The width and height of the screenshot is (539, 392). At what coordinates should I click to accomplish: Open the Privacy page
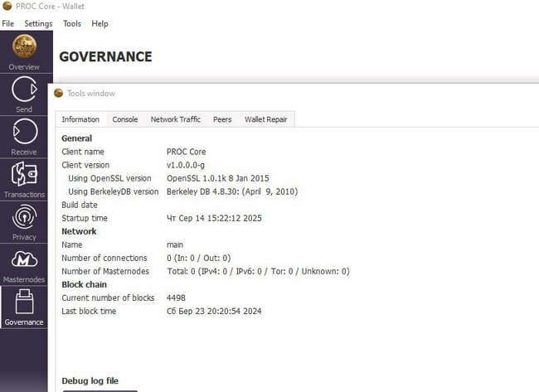pos(24,222)
